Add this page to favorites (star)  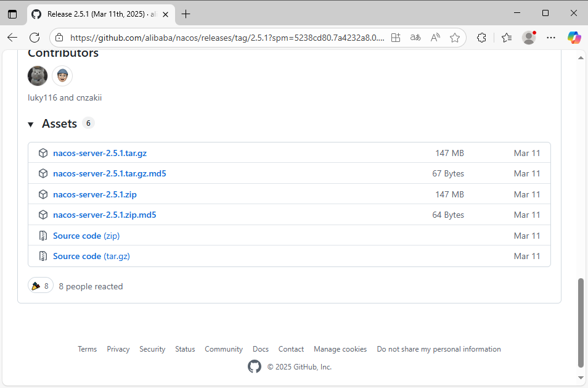(455, 38)
